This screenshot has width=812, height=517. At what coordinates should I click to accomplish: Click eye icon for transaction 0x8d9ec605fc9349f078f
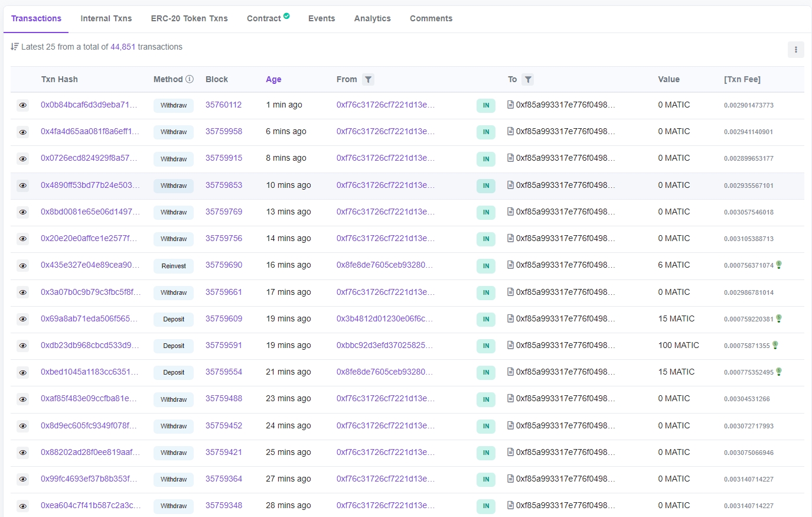[x=22, y=426]
